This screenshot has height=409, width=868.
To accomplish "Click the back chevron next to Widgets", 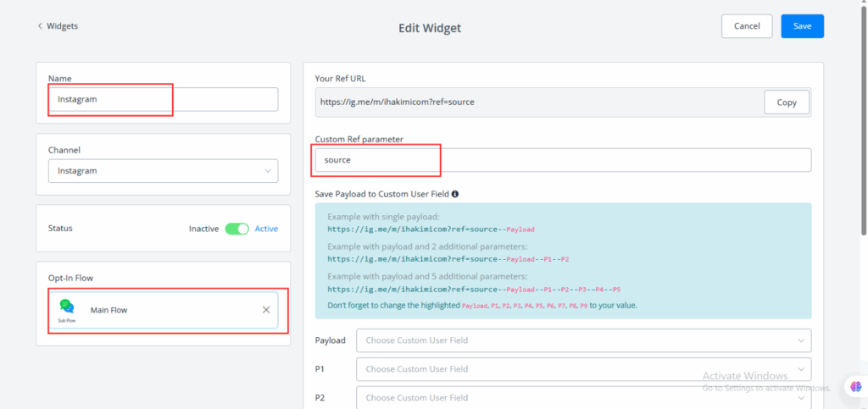I will click(40, 26).
